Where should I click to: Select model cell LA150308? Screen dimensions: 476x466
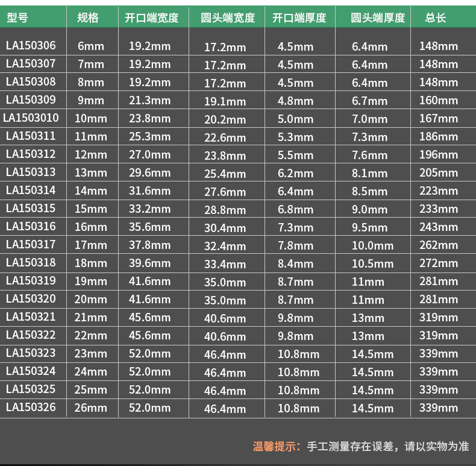point(31,82)
